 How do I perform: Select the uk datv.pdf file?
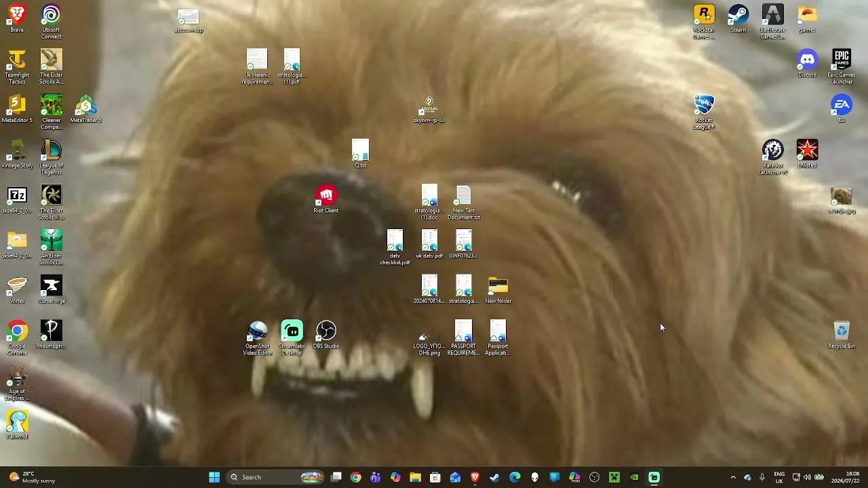pyautogui.click(x=429, y=245)
